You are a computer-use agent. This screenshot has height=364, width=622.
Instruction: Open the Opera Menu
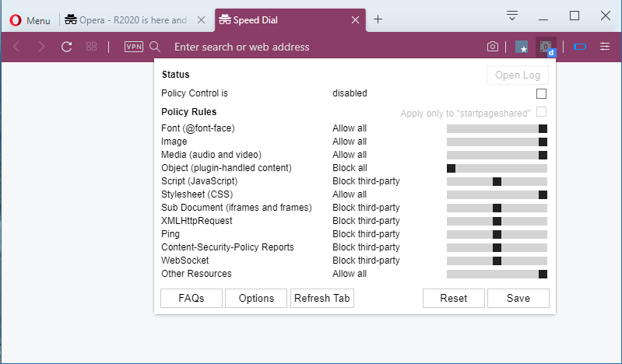[30, 20]
